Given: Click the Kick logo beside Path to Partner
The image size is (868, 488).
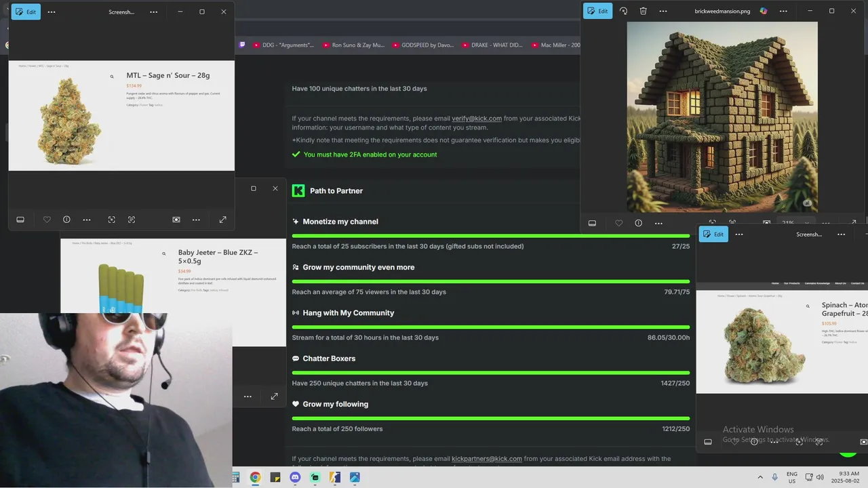Looking at the screenshot, I should tap(298, 190).
